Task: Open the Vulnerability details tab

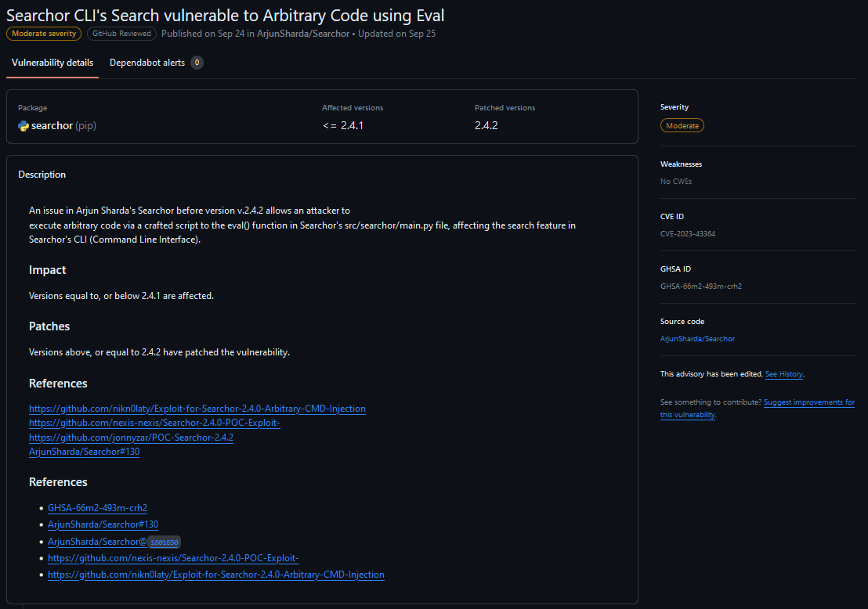Action: point(52,63)
